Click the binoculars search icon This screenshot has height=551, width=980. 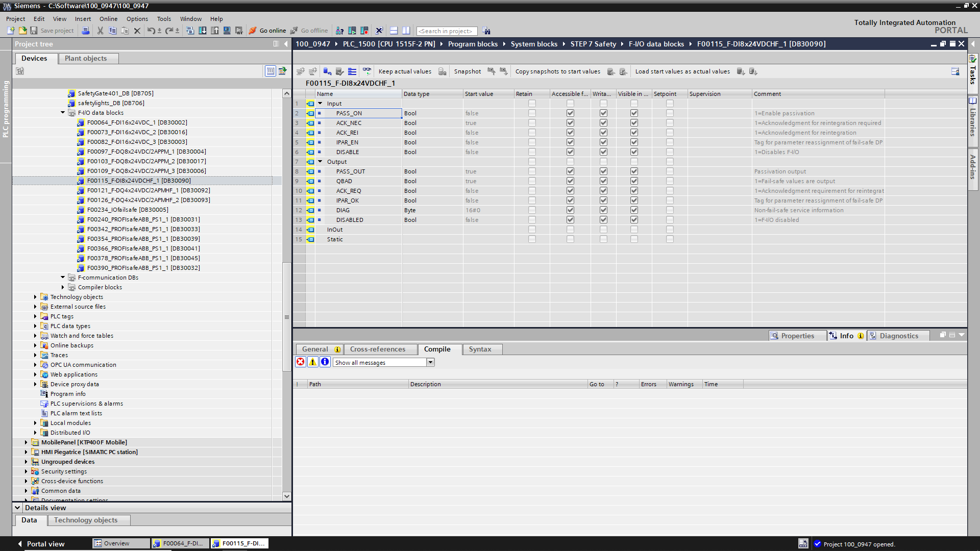tap(486, 31)
